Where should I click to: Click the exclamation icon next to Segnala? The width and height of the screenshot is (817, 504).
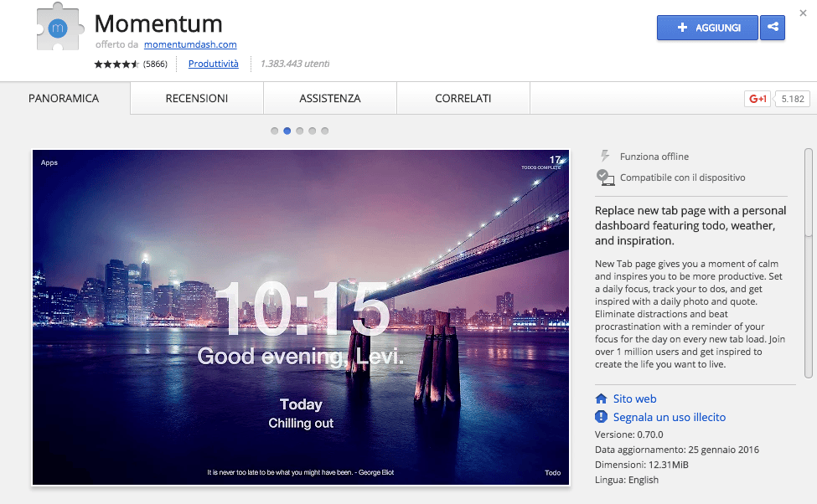point(601,416)
